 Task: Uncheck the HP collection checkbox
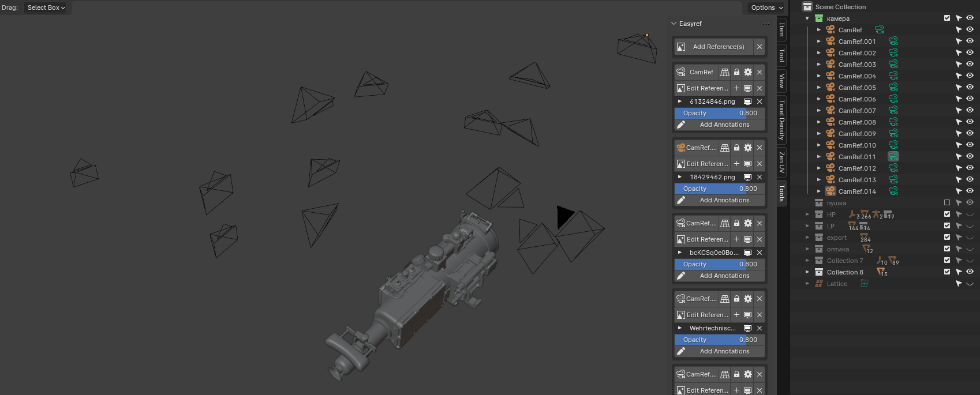point(947,215)
